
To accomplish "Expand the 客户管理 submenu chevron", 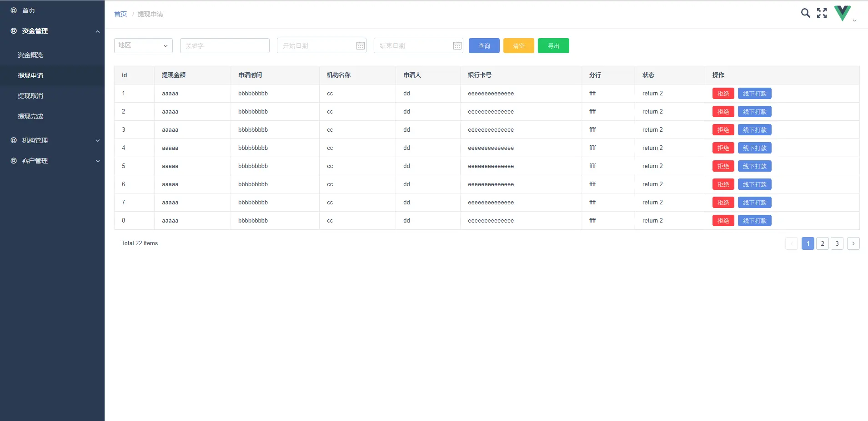I will point(98,161).
